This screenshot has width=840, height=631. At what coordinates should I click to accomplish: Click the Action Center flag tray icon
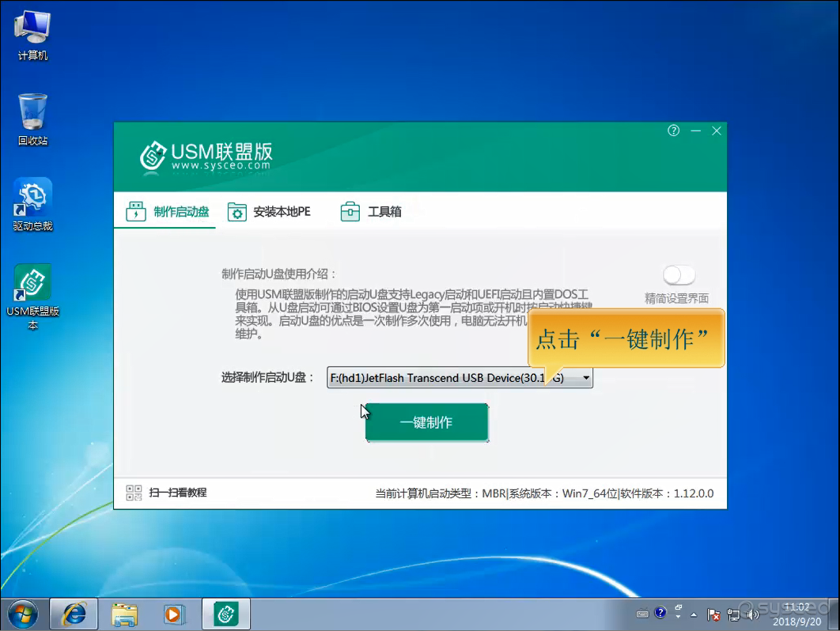tap(713, 614)
